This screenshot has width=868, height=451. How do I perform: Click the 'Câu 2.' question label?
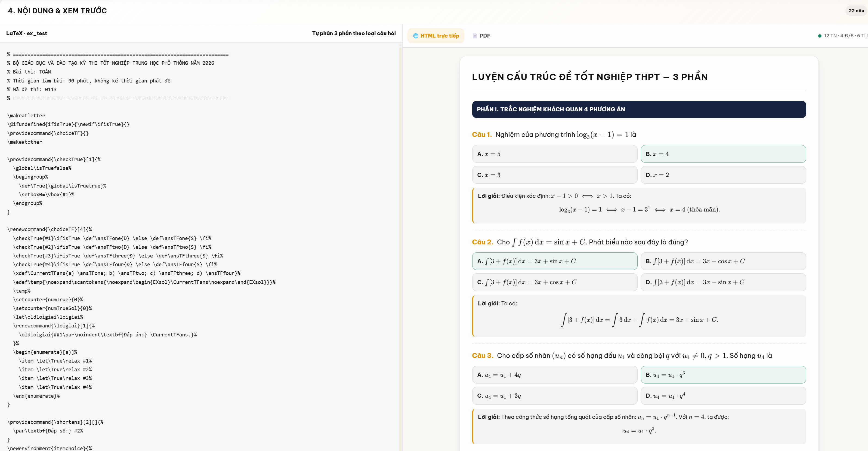[483, 242]
